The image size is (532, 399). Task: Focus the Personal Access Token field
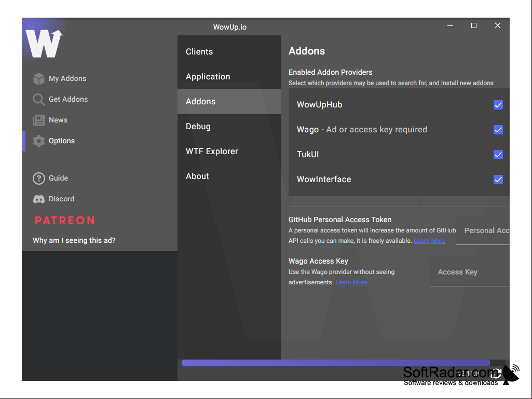[x=483, y=231]
